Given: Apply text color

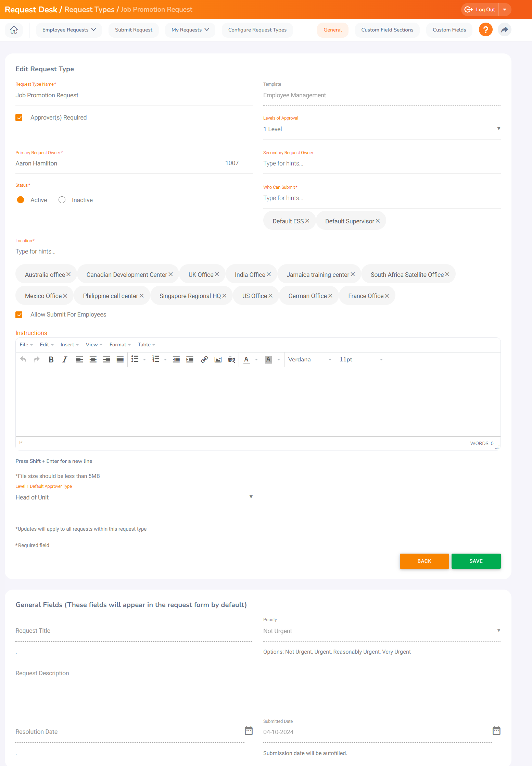Looking at the screenshot, I should [x=246, y=359].
